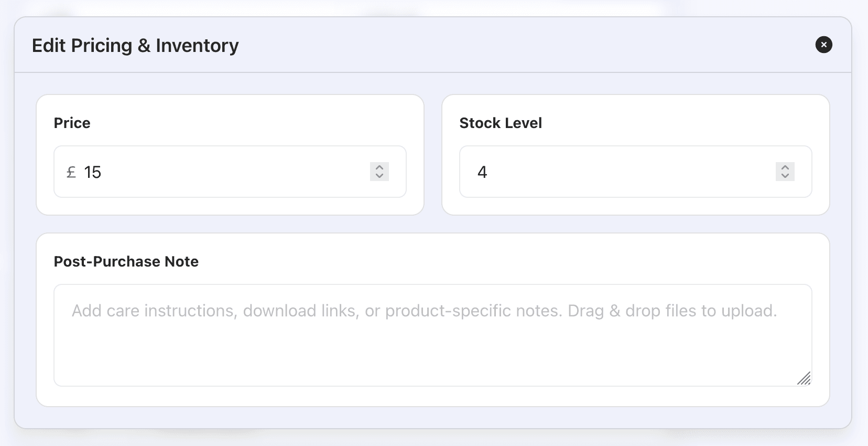This screenshot has width=868, height=446.
Task: Focus the Stock Level input field
Action: tap(636, 172)
